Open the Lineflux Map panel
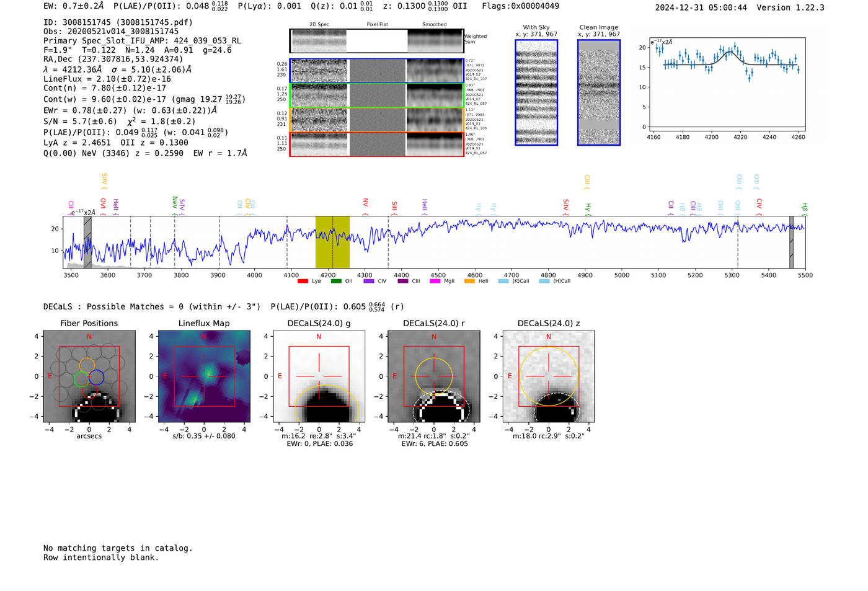This screenshot has width=868, height=591. tap(204, 376)
